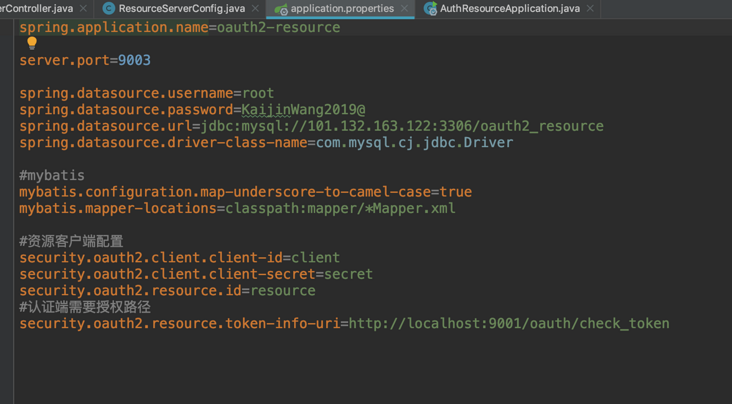Click the underlined KaijinWang2019@ password value
Viewport: 732px width, 404px height.
[303, 110]
